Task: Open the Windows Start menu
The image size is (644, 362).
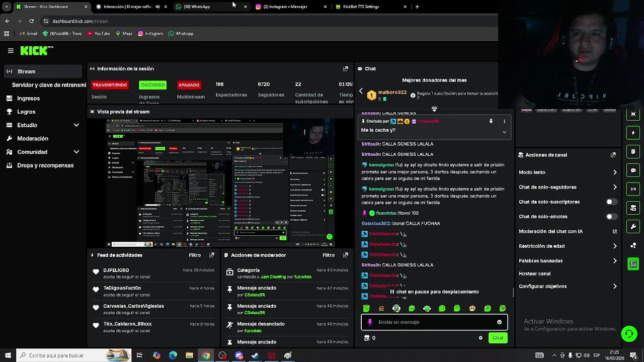Action: tap(8, 355)
